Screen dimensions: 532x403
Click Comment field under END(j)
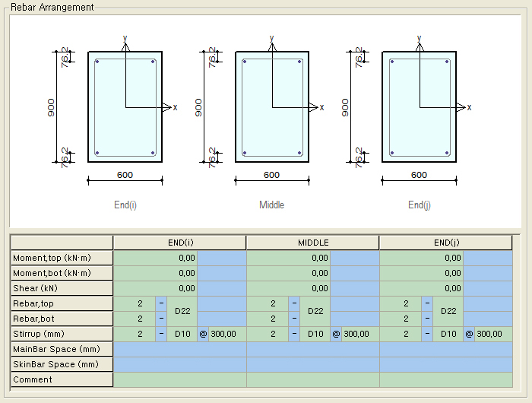point(446,379)
